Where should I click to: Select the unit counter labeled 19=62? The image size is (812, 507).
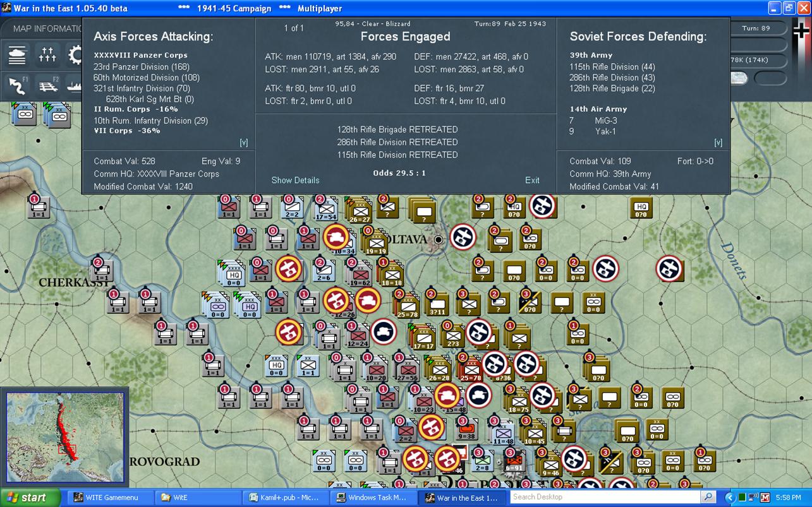pos(360,273)
